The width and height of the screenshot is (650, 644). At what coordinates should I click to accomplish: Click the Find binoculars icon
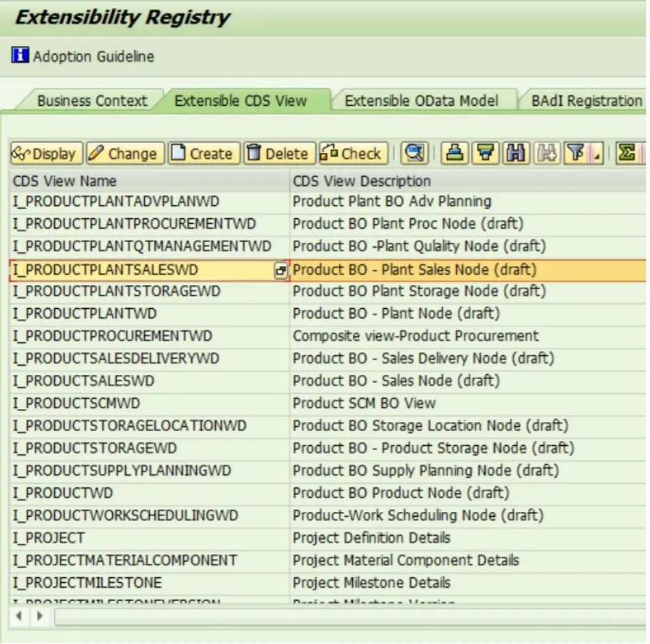pos(516,154)
